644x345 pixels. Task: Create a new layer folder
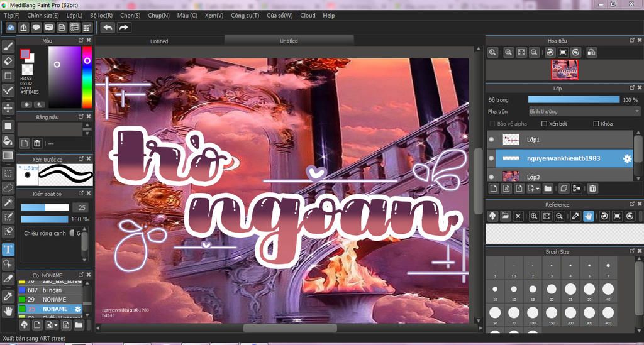coord(548,189)
